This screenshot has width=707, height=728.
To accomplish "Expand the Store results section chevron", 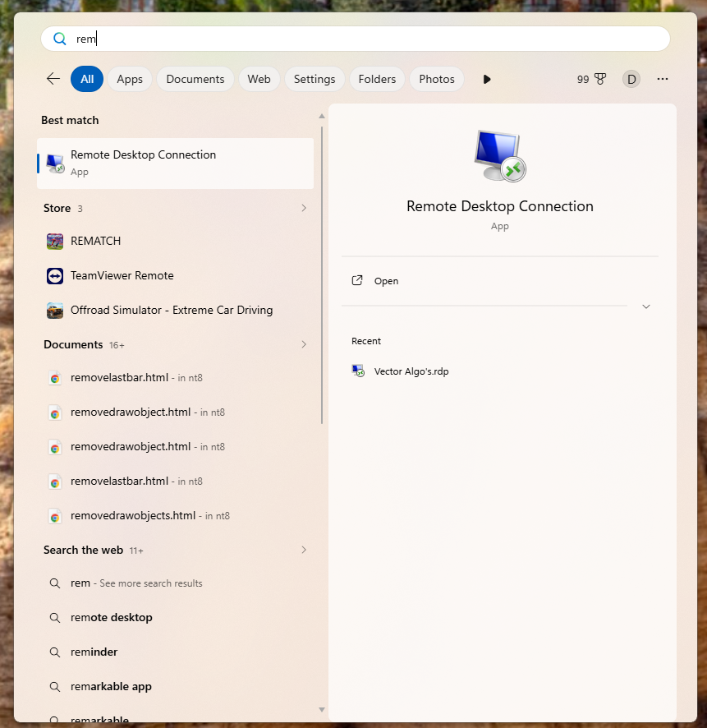I will pos(303,209).
